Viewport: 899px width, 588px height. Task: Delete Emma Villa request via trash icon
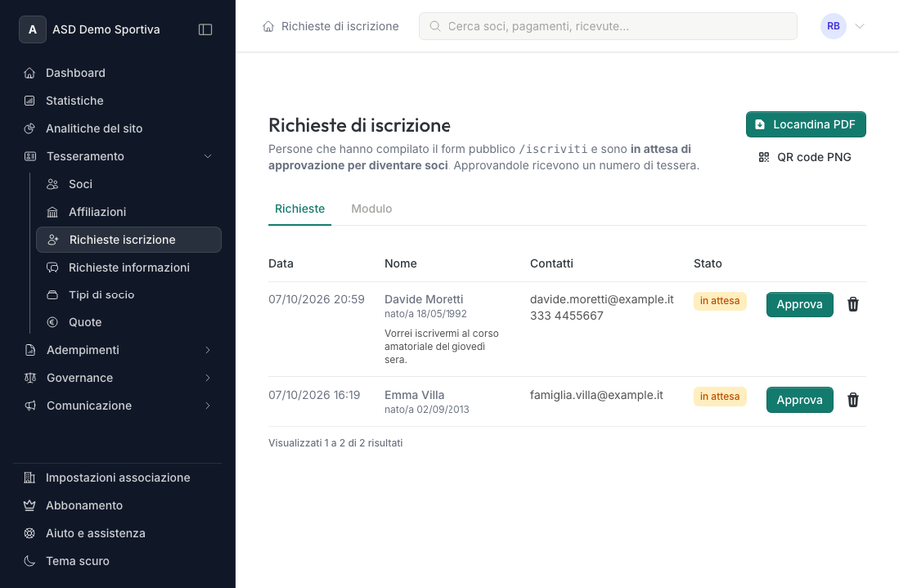coord(853,400)
